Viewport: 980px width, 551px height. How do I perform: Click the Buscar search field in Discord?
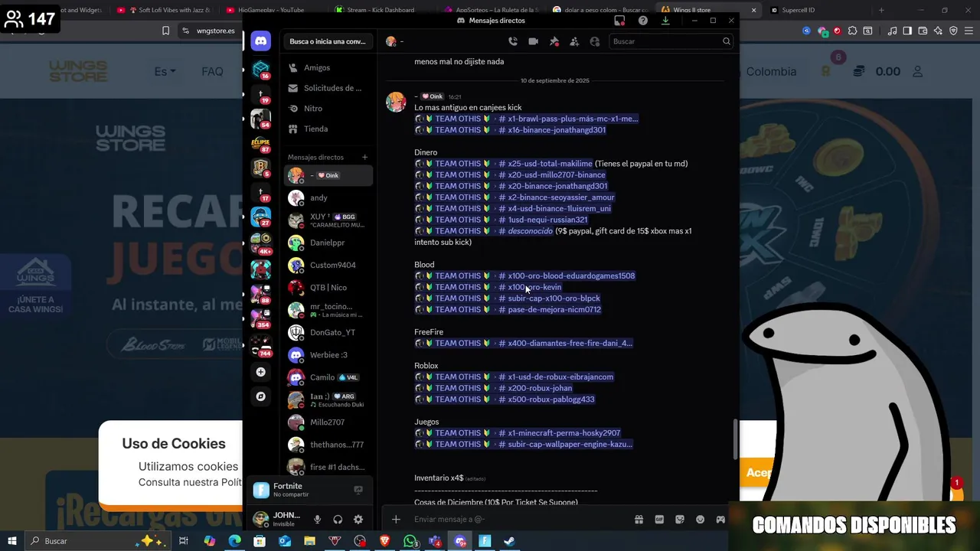click(x=671, y=41)
